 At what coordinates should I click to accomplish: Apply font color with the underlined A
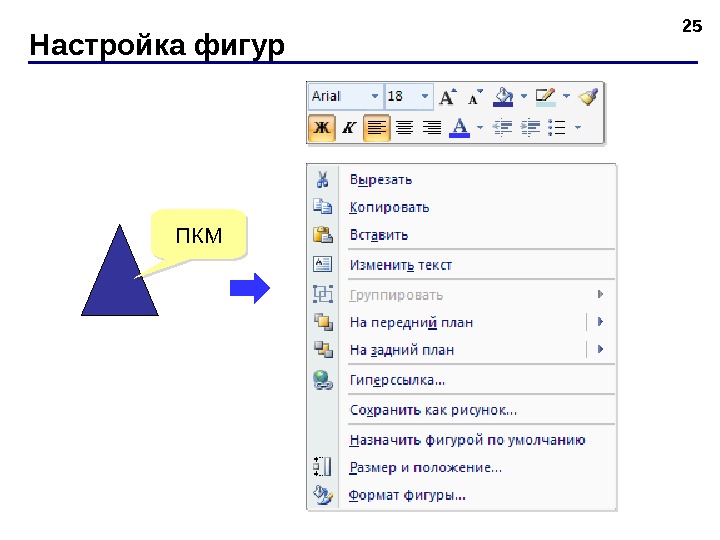460,127
